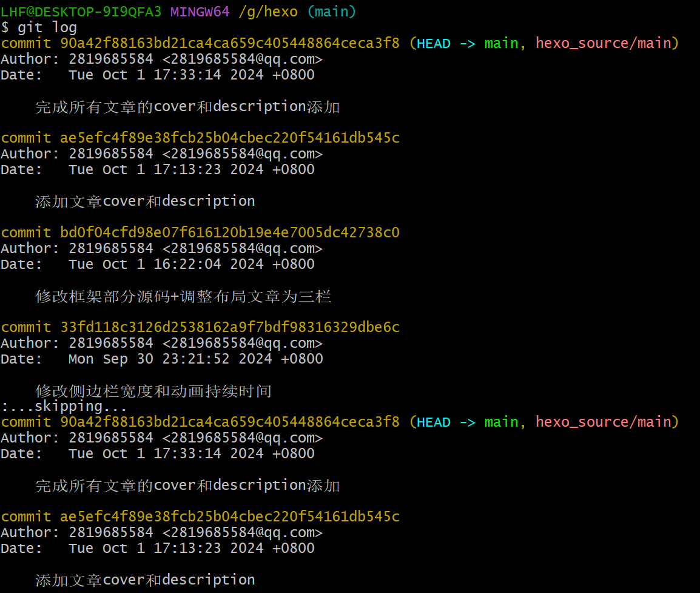Viewport: 700px width, 593px height.
Task: Select commit hash bd0f04cfd98e07f616120b19e4e7005dc42738c0
Action: (x=229, y=232)
